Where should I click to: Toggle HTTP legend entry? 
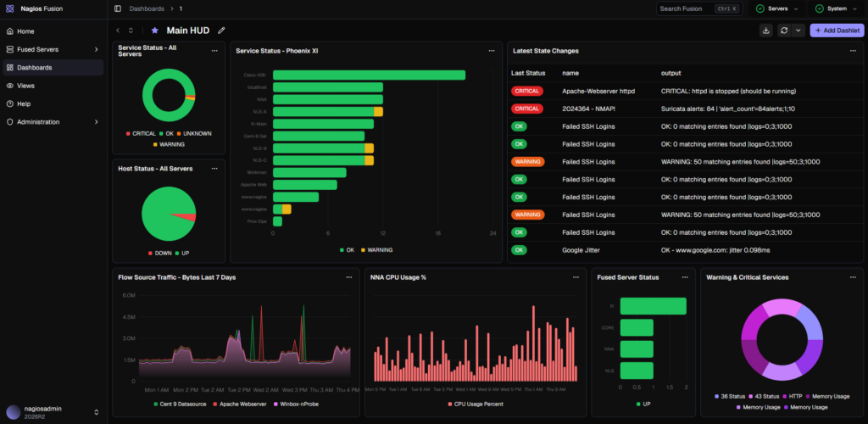pos(793,396)
